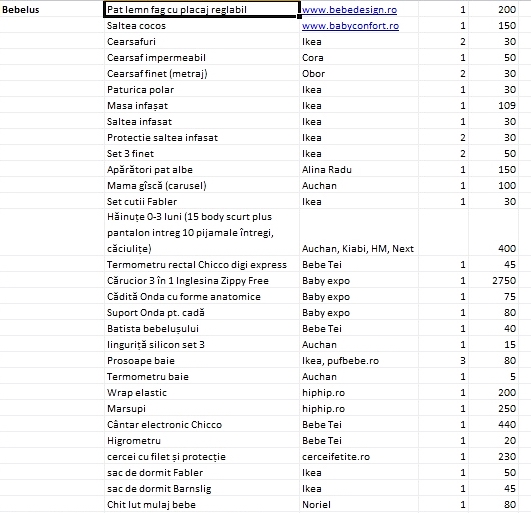
Task: Select the price 75 cell for Cădită Onda
Action: click(x=493, y=297)
